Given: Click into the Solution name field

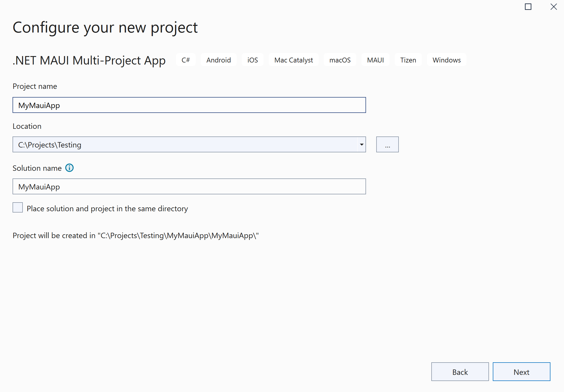Looking at the screenshot, I should pyautogui.click(x=189, y=187).
